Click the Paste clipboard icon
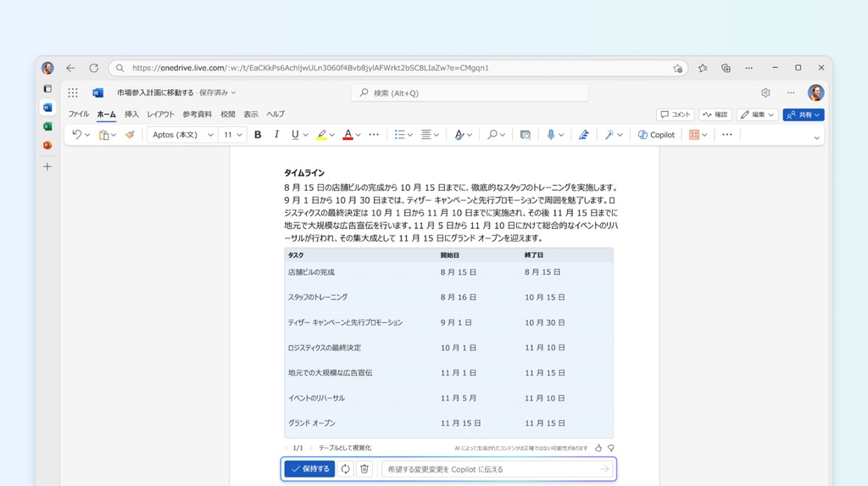868x486 pixels. pos(103,135)
